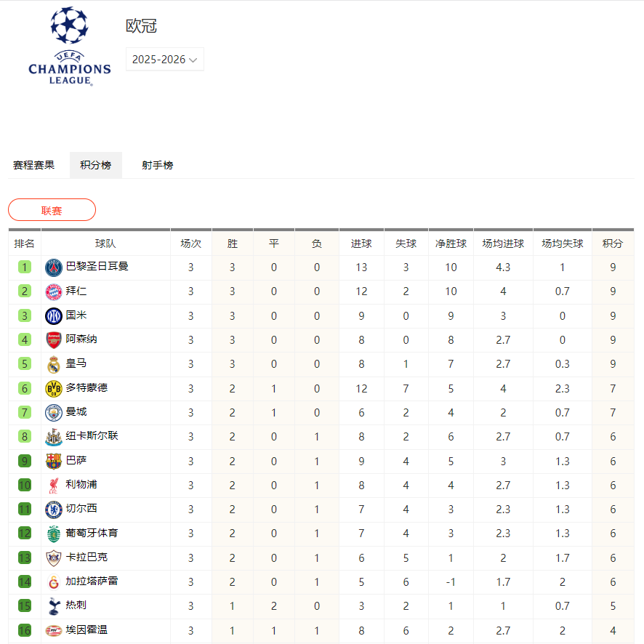Switch to the 赛程赛果 tab
This screenshot has height=644, width=644.
pos(35,165)
